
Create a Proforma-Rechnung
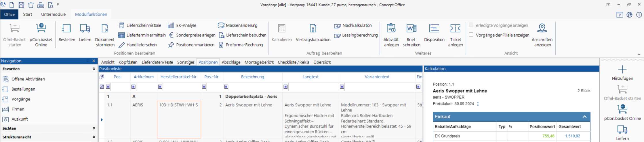pyautogui.click(x=241, y=45)
